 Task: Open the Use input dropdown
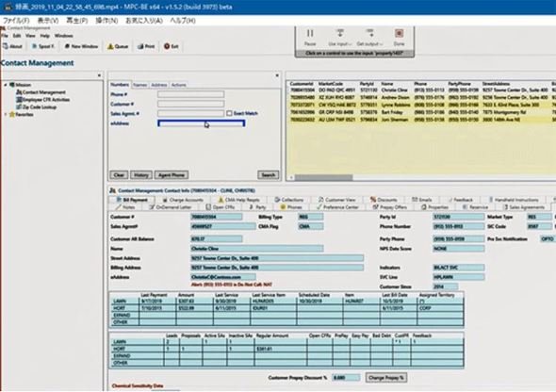tap(339, 37)
